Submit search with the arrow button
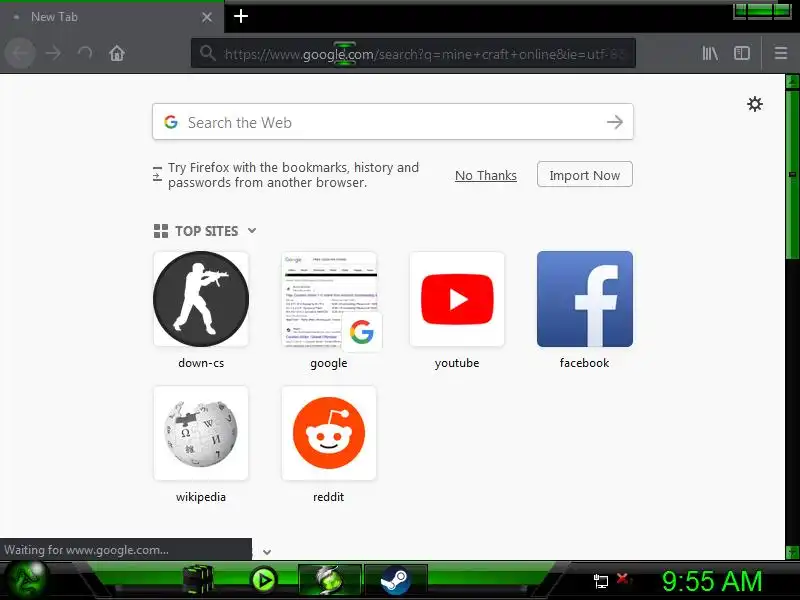Viewport: 800px width, 600px height. (x=615, y=122)
